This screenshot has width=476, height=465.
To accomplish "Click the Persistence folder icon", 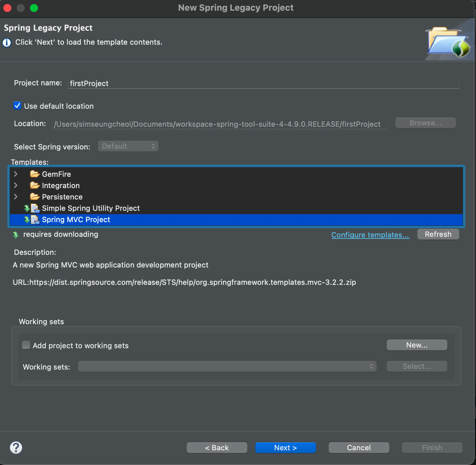I will click(x=35, y=196).
